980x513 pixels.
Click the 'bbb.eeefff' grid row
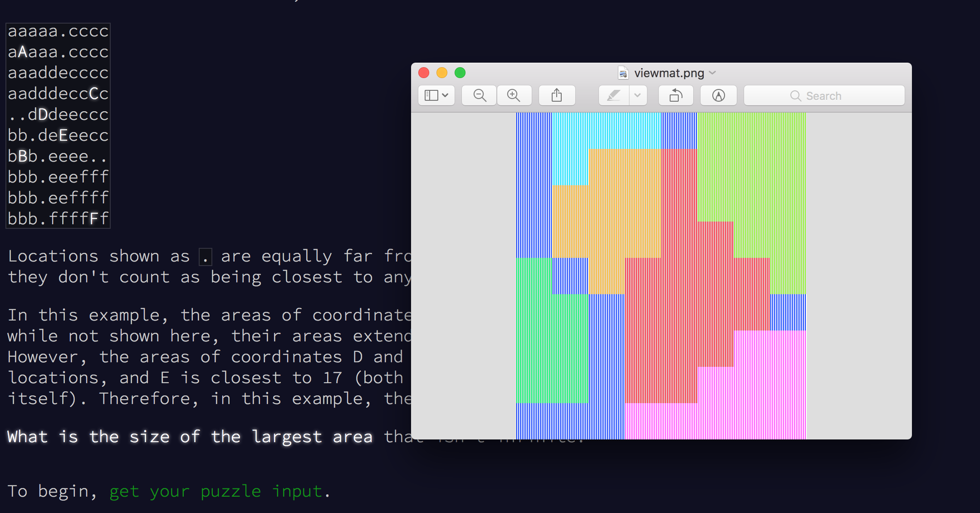click(58, 178)
